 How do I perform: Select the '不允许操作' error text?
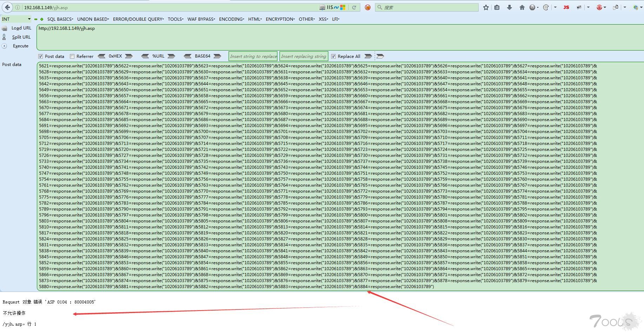coord(14,313)
